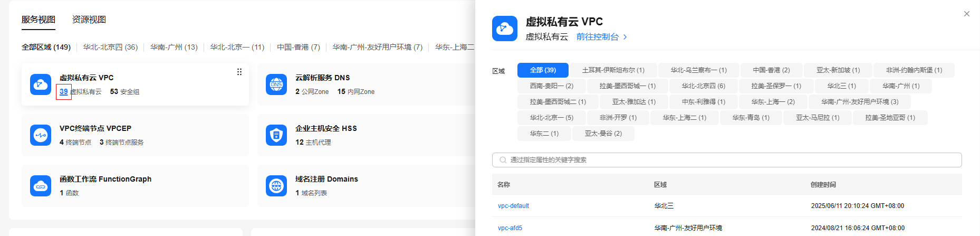Select 华北-北京四 (36) region filter

tap(110, 47)
